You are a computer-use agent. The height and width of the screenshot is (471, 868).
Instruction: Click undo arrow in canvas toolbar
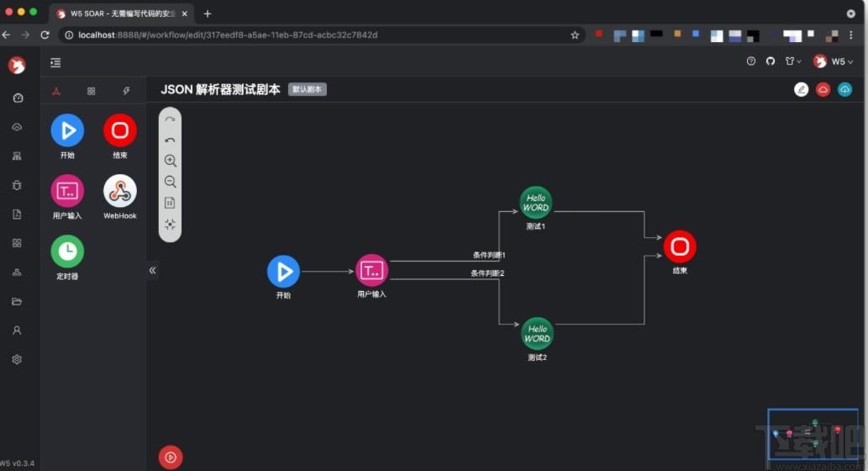(170, 140)
